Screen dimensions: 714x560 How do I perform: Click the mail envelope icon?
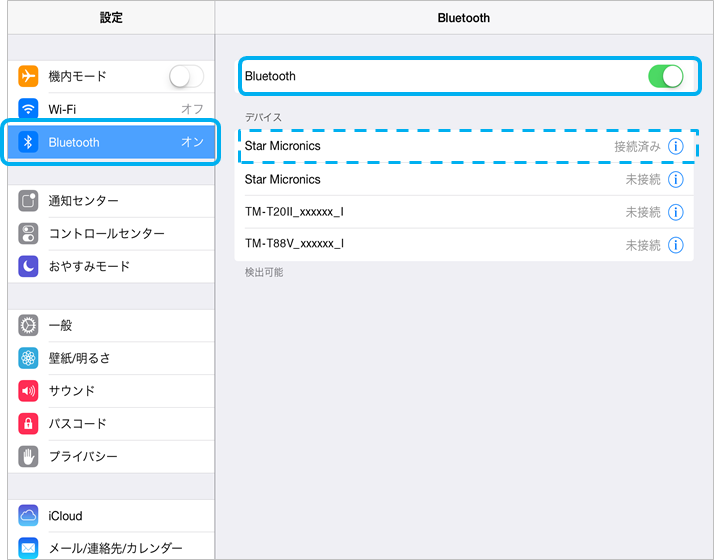click(28, 548)
